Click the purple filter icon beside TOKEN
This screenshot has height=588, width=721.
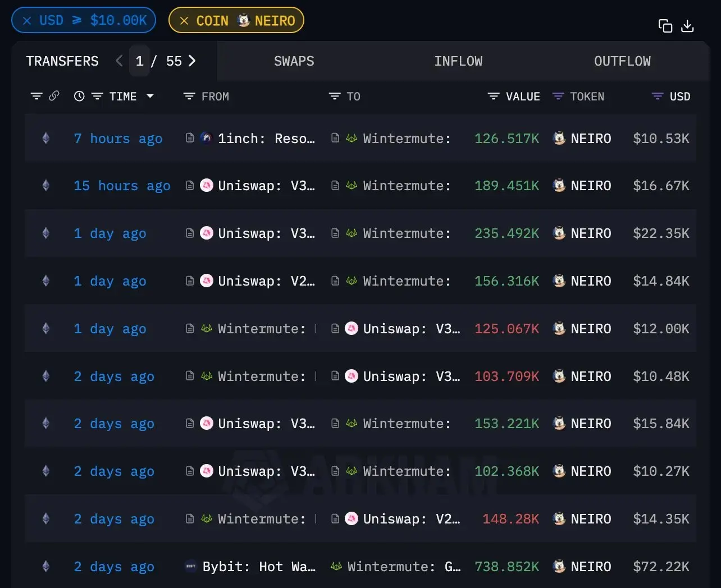pyautogui.click(x=558, y=97)
